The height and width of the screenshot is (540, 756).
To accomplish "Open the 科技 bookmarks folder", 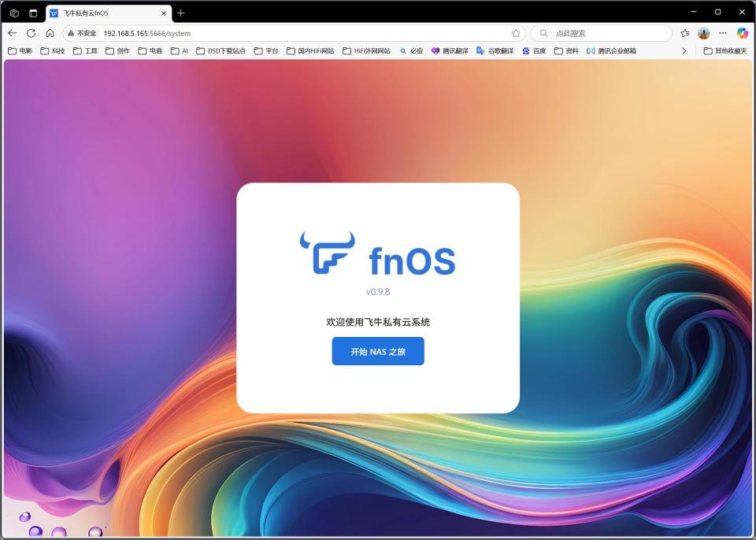I will tap(53, 50).
